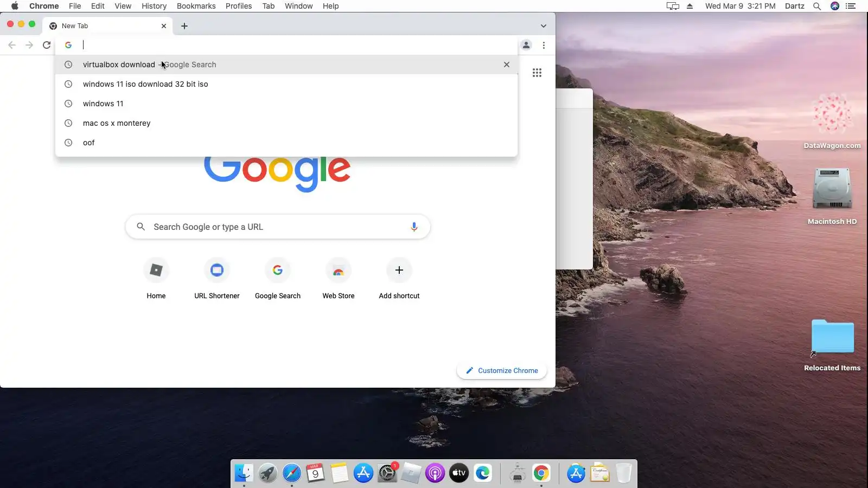868x488 pixels.
Task: Choose mac os x monterey suggestion
Action: pyautogui.click(x=286, y=123)
